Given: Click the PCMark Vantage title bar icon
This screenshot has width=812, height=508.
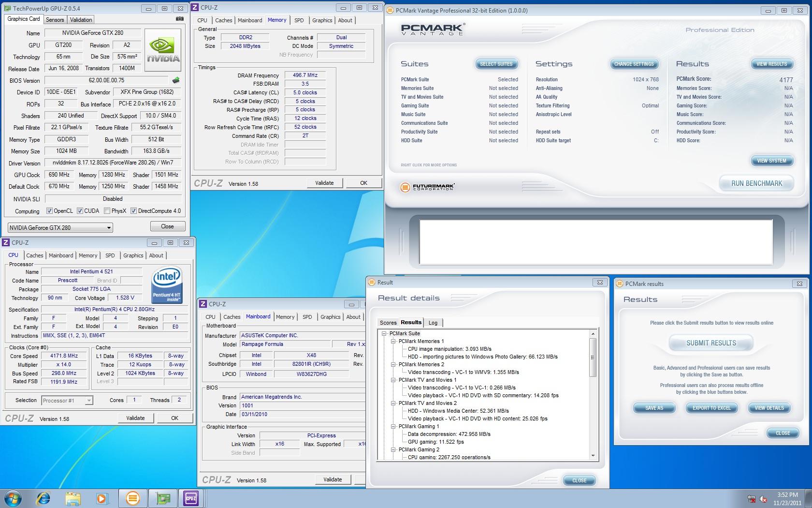Looking at the screenshot, I should point(390,10).
